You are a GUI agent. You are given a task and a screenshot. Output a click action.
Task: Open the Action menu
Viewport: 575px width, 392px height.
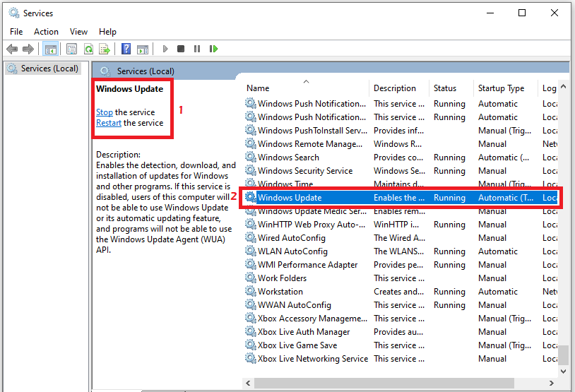tap(46, 32)
